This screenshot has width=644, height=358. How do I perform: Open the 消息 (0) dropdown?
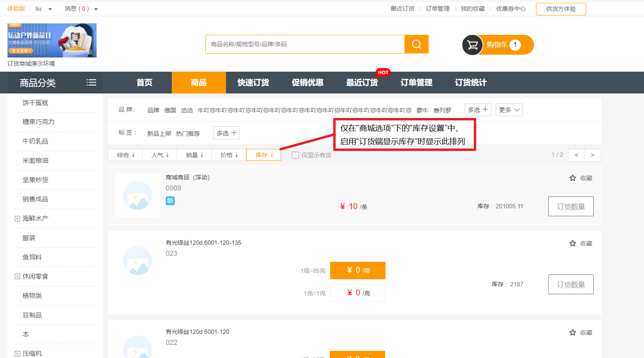click(x=81, y=9)
